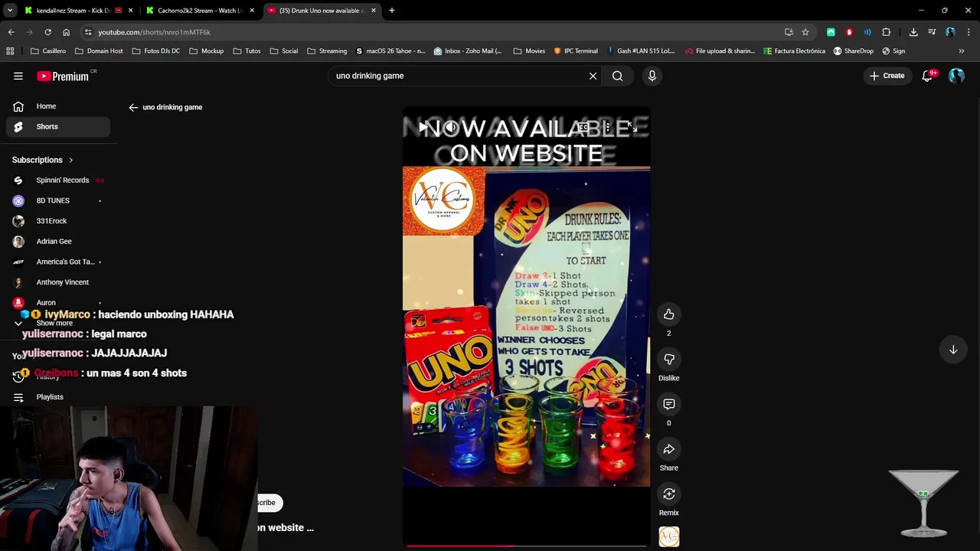980x551 pixels.
Task: Enter fullscreen on the Short
Action: (x=632, y=128)
